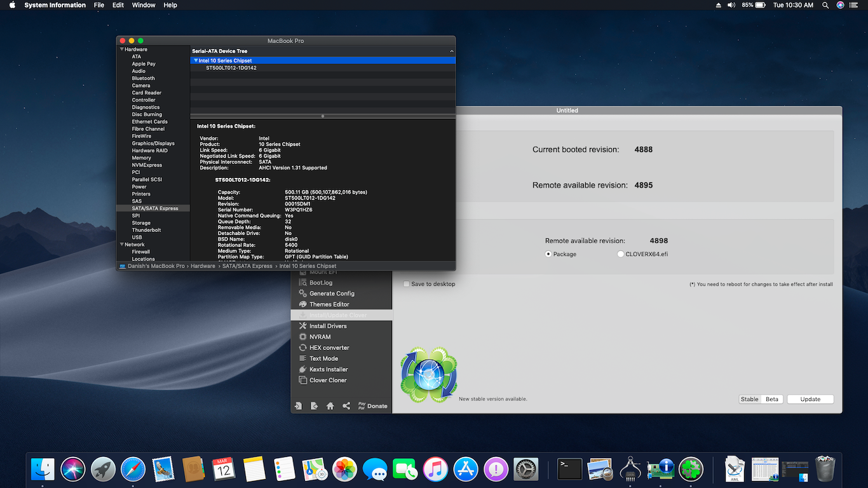Viewport: 868px width, 488px height.
Task: Enable the Save to desktop checkbox
Action: click(x=406, y=284)
